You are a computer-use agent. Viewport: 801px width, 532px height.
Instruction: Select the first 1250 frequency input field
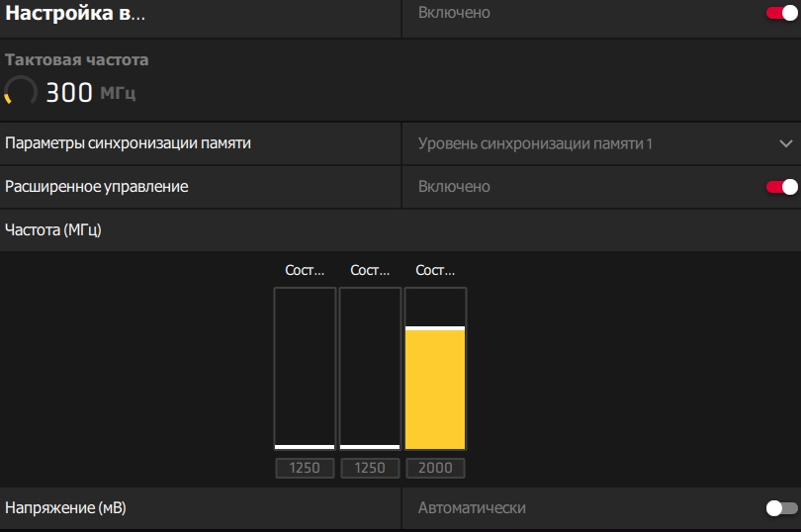point(305,468)
